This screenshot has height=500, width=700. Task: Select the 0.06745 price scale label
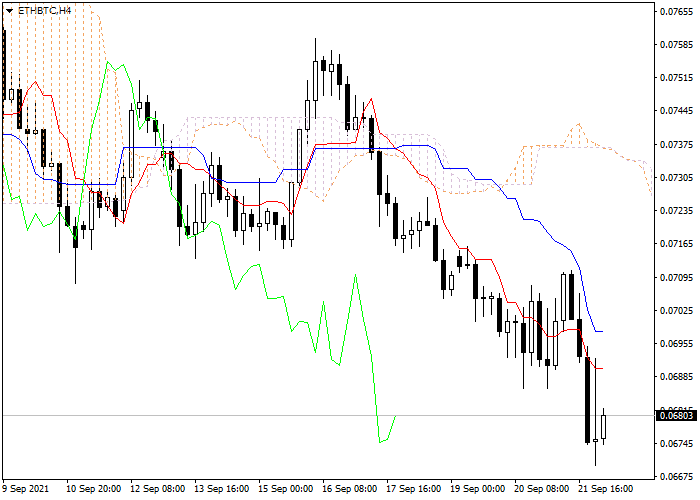tap(676, 444)
